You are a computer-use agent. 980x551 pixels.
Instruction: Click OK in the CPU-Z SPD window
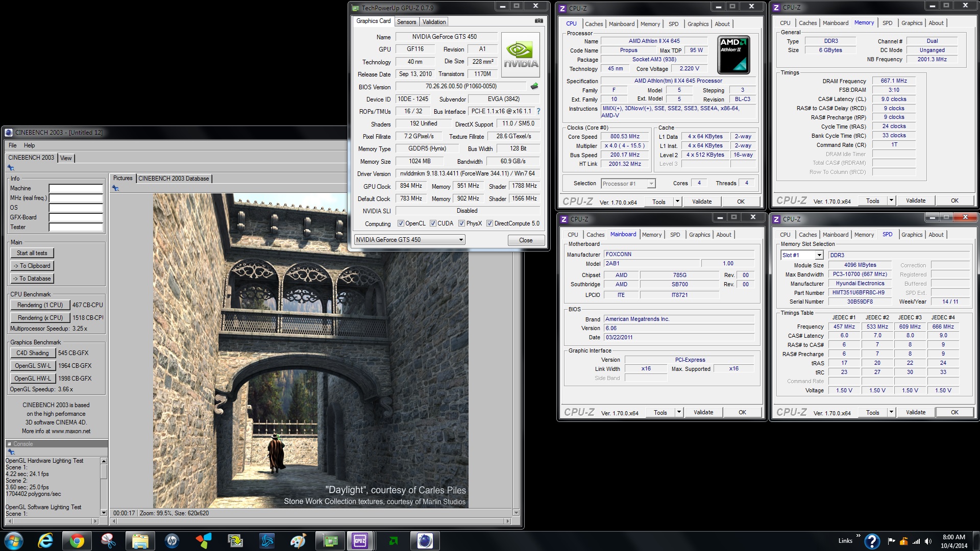pyautogui.click(x=954, y=412)
